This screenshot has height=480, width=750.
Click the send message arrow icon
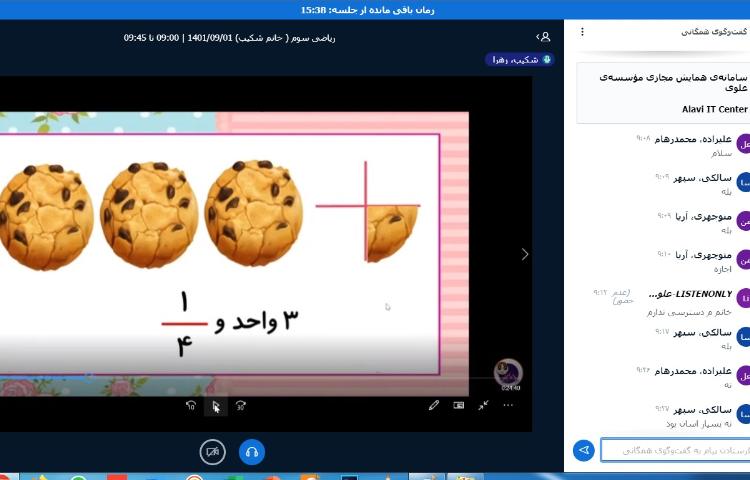[x=584, y=451]
